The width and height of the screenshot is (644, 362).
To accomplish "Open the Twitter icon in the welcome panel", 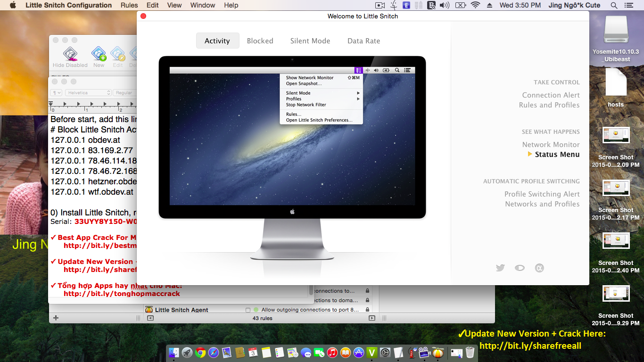I will pos(500,267).
